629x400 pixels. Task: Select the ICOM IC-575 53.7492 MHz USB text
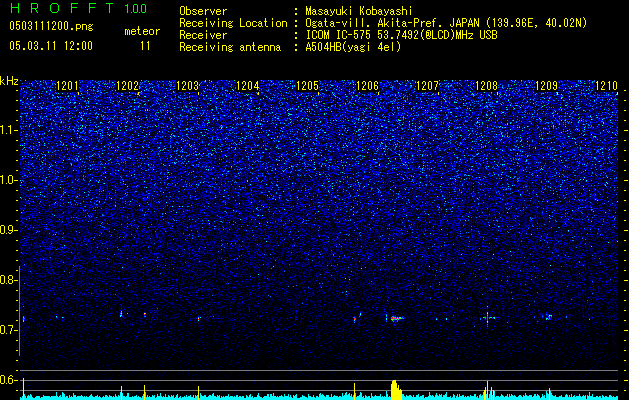coord(401,35)
